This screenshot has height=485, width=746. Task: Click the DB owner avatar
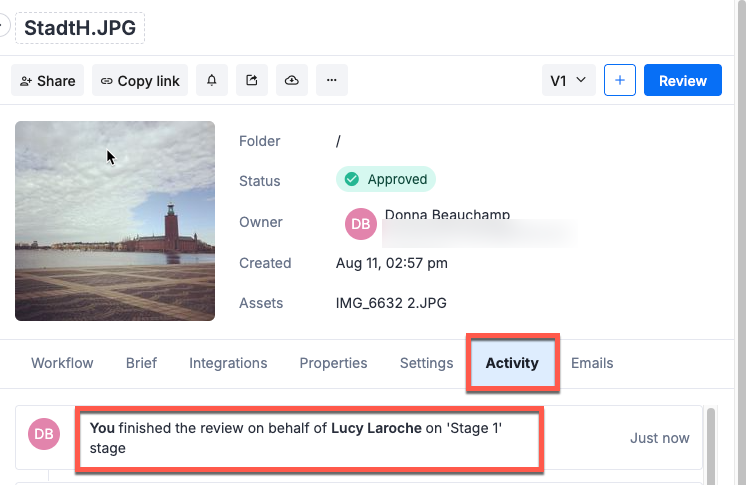click(360, 224)
